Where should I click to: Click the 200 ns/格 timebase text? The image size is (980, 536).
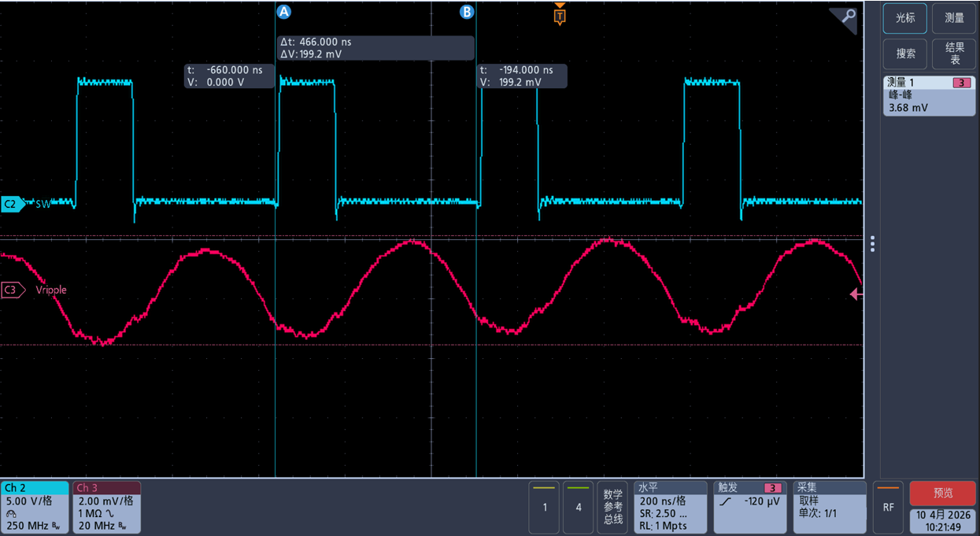click(662, 501)
